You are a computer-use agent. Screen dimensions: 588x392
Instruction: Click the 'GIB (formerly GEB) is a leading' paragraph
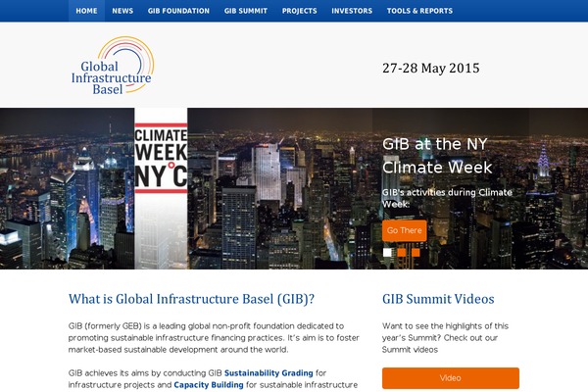point(214,337)
